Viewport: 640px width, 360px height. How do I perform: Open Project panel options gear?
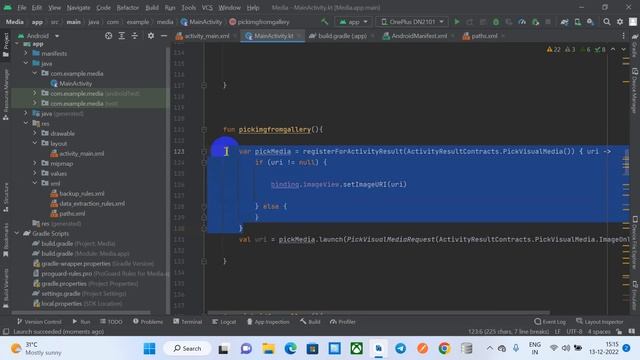(151, 36)
